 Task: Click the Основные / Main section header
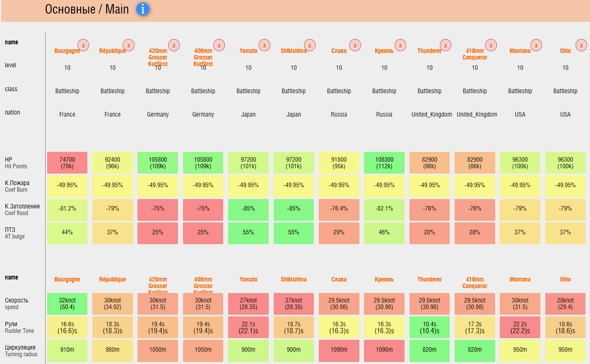87,9
